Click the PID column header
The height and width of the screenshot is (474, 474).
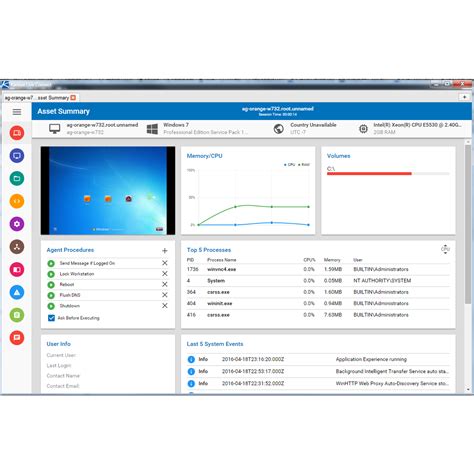[190, 260]
